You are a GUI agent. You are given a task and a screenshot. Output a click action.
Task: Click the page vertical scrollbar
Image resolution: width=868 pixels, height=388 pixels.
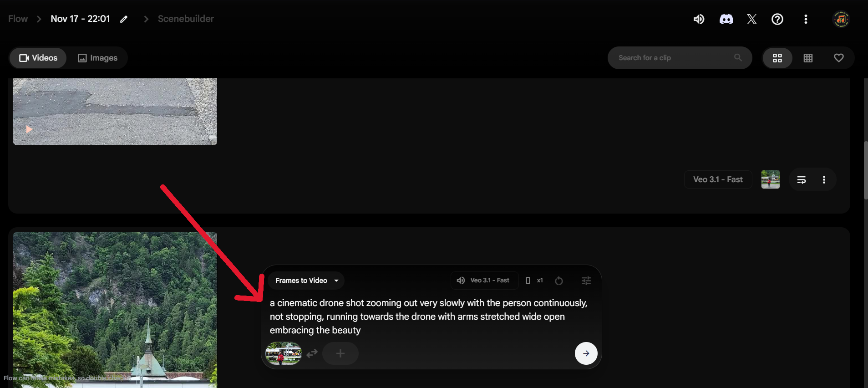866,170
